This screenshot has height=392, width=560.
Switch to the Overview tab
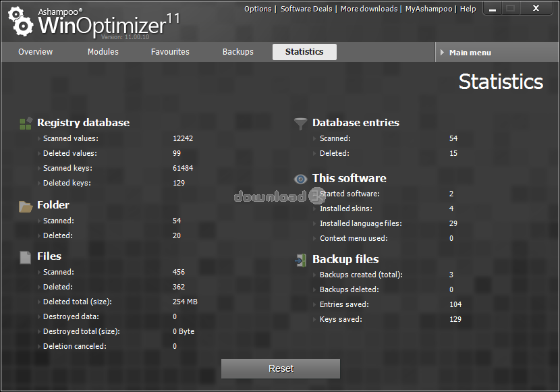click(x=35, y=52)
